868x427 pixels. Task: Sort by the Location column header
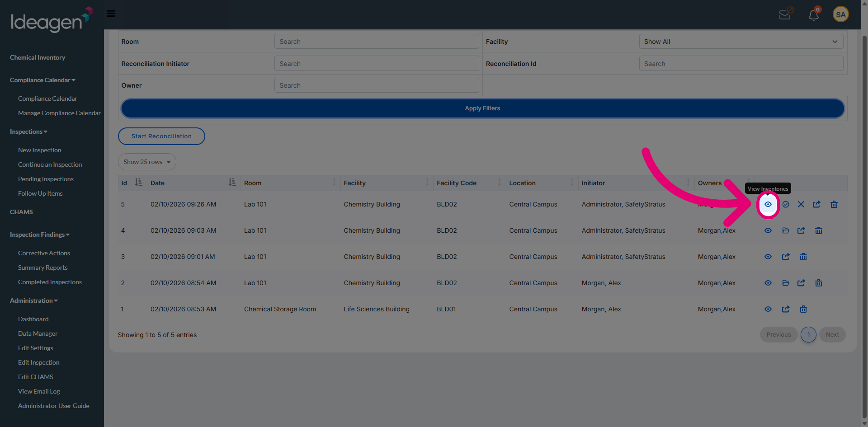point(542,183)
